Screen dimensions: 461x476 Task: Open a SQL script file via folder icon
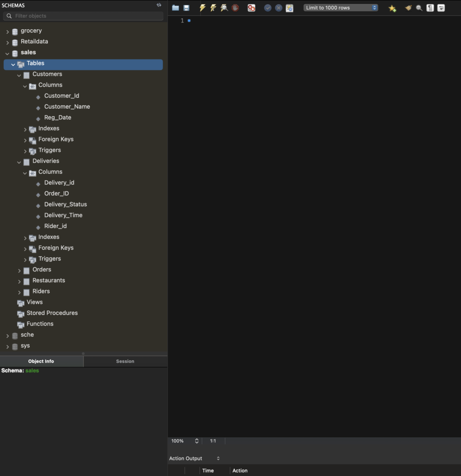(175, 8)
